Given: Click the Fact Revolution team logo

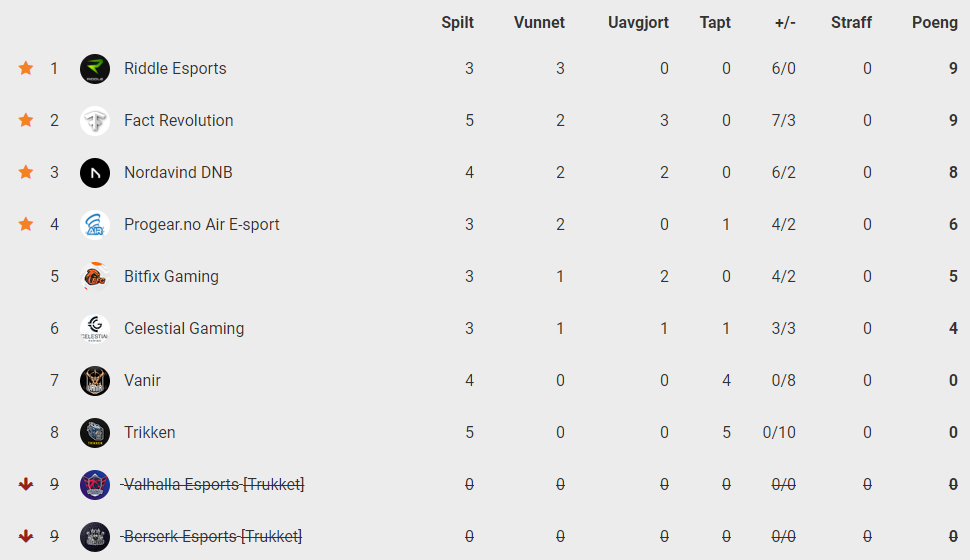Looking at the screenshot, I should tap(95, 121).
